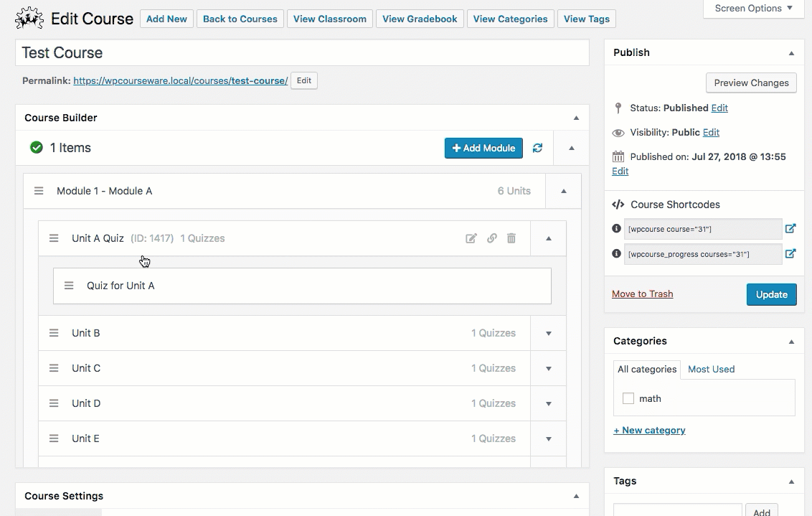Click the drag handle of Unit D
The image size is (812, 516).
(54, 403)
